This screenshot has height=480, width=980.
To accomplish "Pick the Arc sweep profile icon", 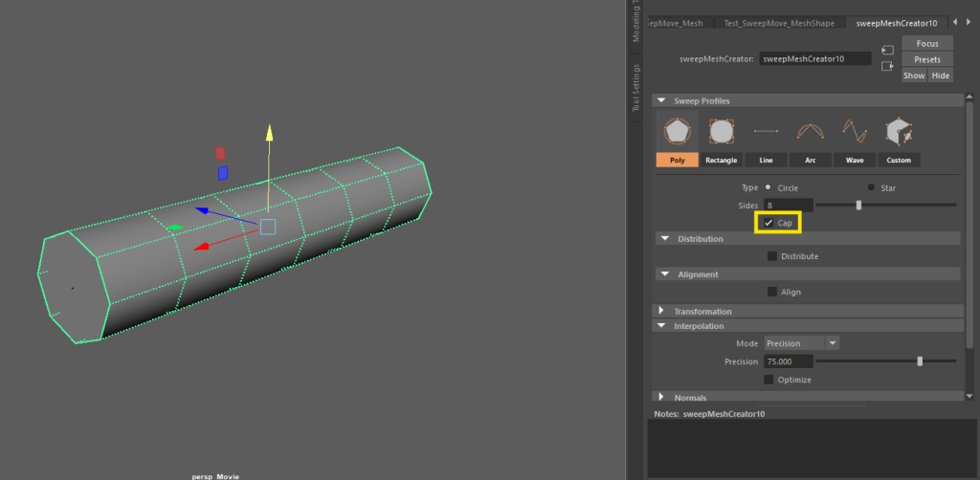I will point(810,131).
